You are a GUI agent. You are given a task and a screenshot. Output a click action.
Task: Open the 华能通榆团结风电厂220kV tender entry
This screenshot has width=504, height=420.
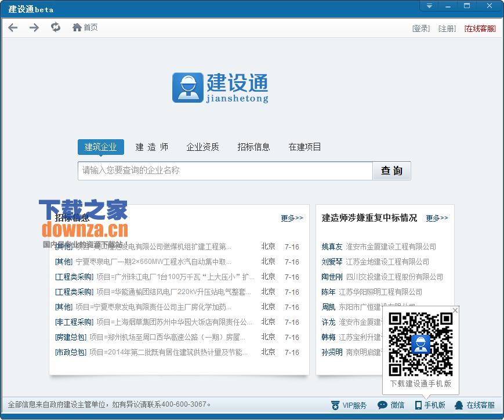[x=173, y=292]
